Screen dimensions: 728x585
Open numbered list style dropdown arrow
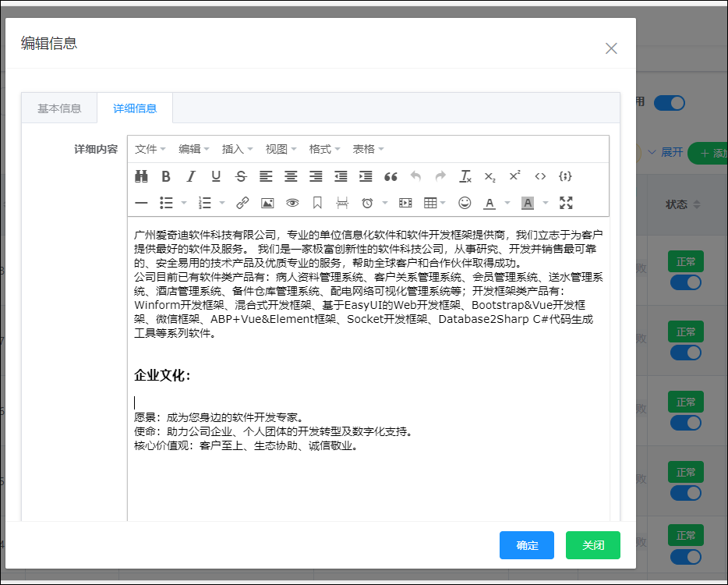(222, 203)
